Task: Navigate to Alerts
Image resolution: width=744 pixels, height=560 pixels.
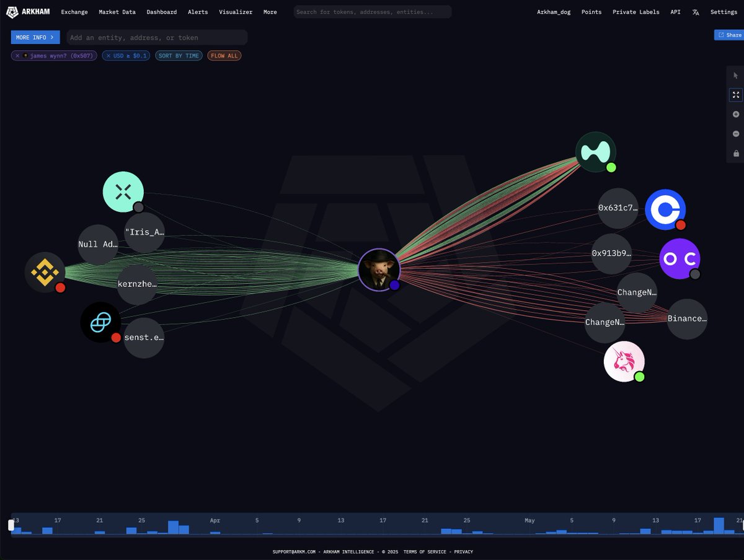Action: [x=198, y=12]
